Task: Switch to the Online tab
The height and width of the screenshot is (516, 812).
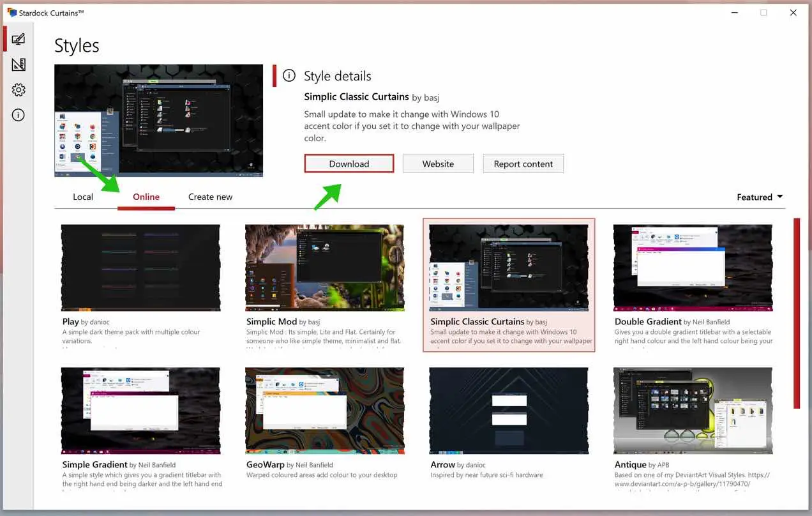Action: [x=146, y=197]
